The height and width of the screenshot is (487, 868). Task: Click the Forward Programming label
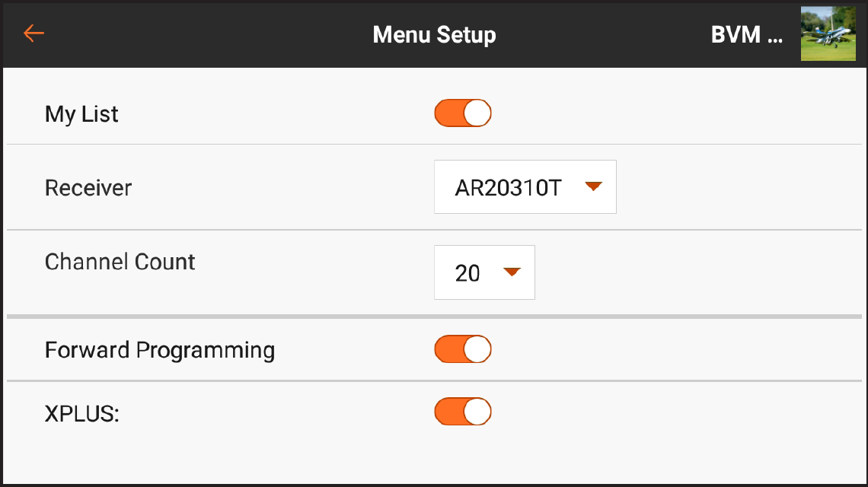click(x=159, y=349)
